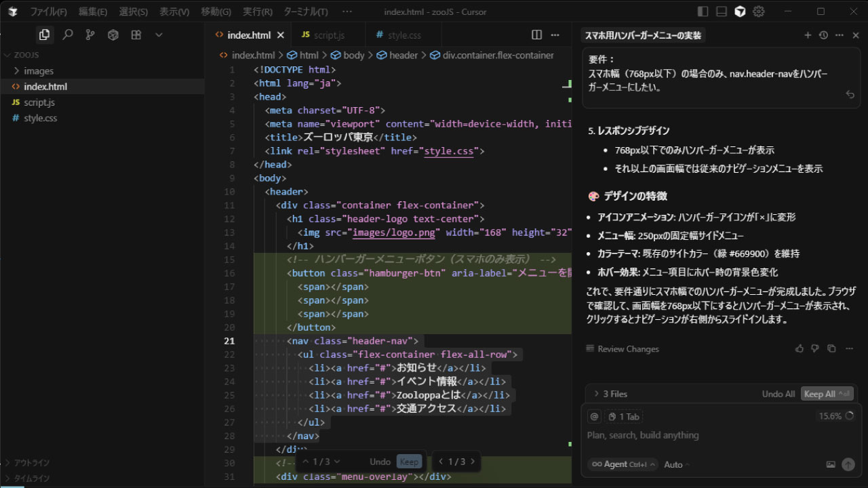This screenshot has height=488, width=868.
Task: Give thumbs up to the response
Action: (x=799, y=348)
